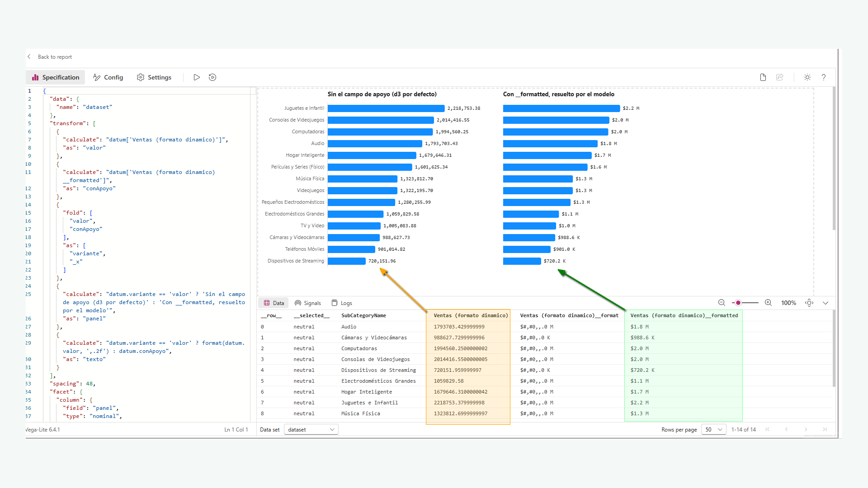Go to last page of rows

[x=825, y=430]
